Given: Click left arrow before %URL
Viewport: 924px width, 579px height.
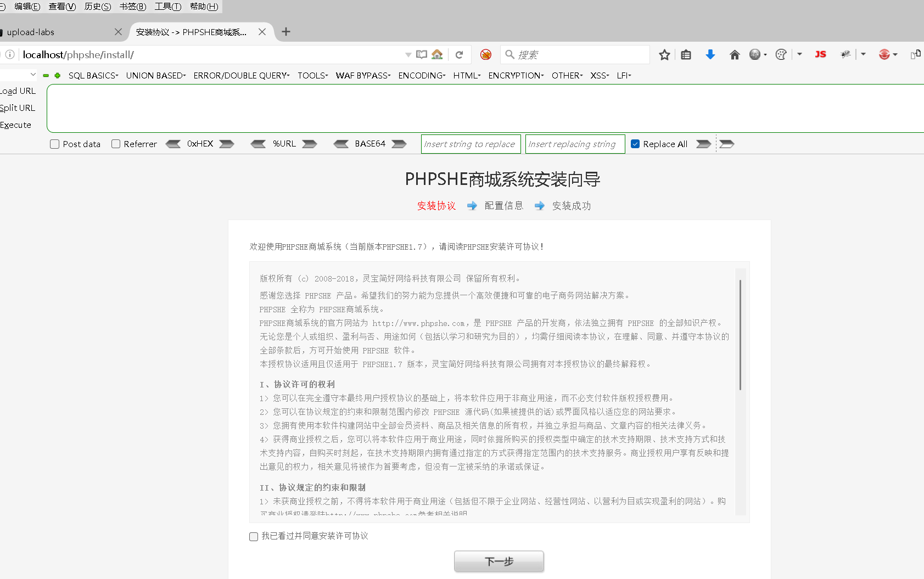Looking at the screenshot, I should point(259,144).
